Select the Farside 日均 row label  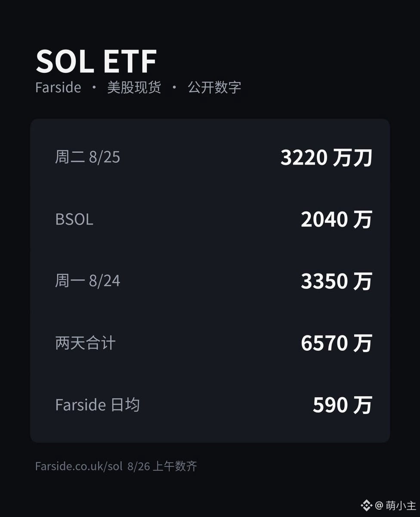97,405
